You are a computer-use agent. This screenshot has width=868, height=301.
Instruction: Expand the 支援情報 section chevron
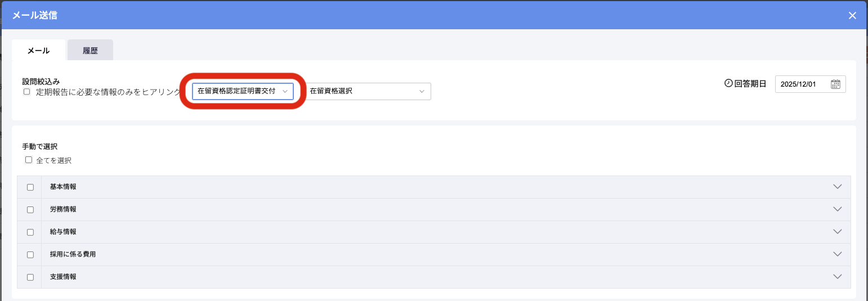pos(837,277)
